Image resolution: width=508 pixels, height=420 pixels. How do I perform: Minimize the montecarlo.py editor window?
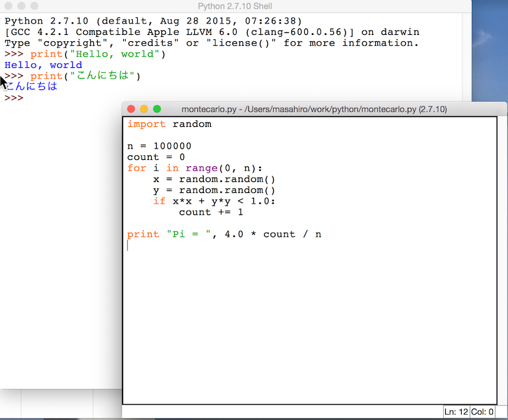[x=144, y=109]
